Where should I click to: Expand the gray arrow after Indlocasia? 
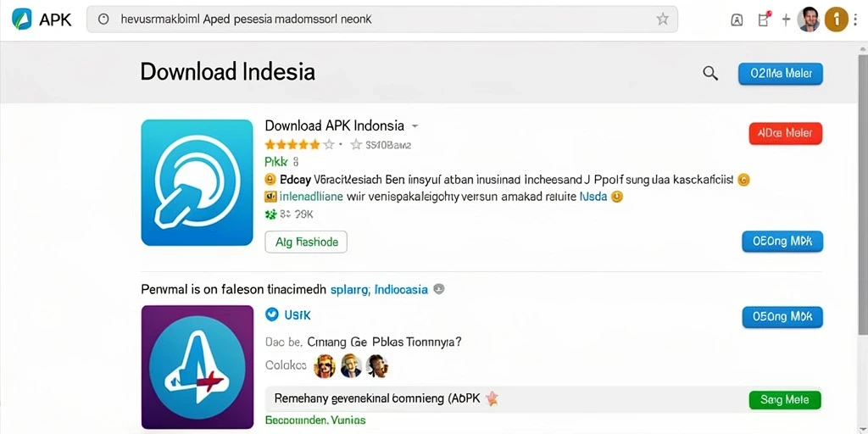[438, 289]
